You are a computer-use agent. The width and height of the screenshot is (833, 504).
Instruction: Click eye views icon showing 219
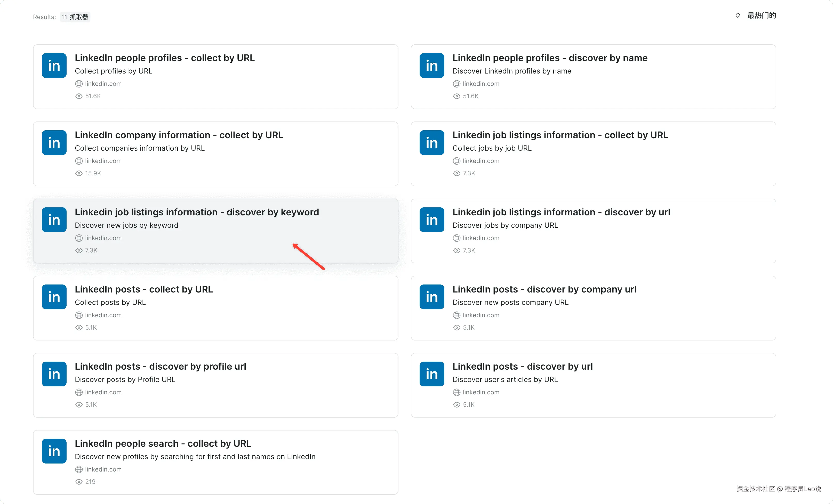tap(79, 482)
